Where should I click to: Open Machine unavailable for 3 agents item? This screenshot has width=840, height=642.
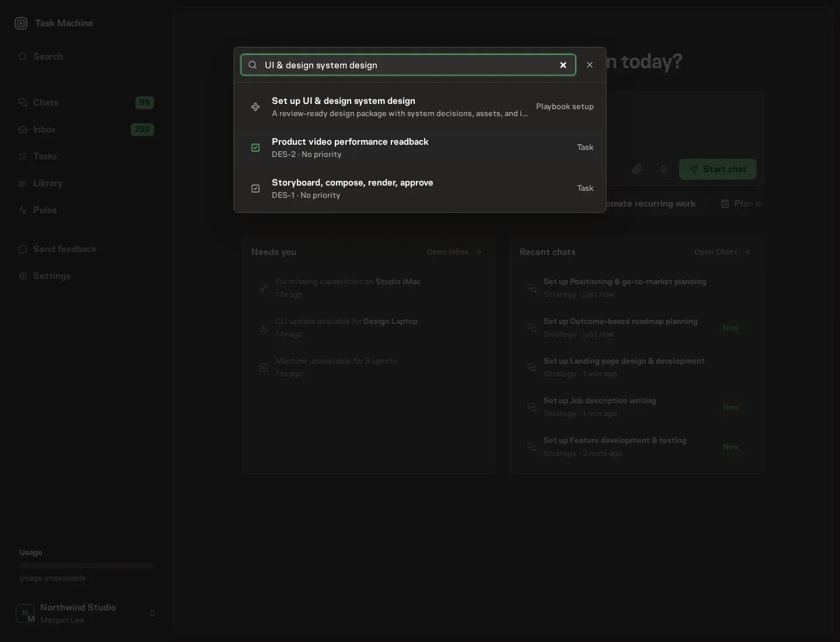[x=369, y=367]
